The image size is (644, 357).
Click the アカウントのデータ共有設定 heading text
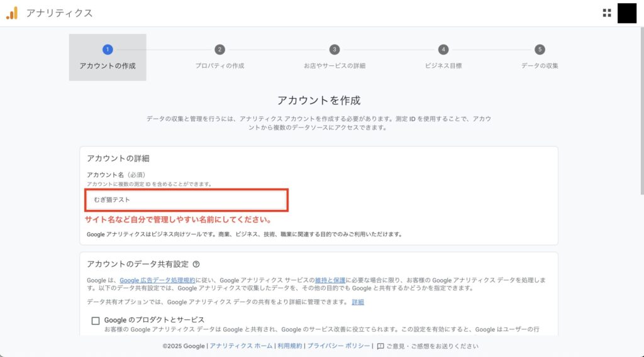tap(138, 264)
